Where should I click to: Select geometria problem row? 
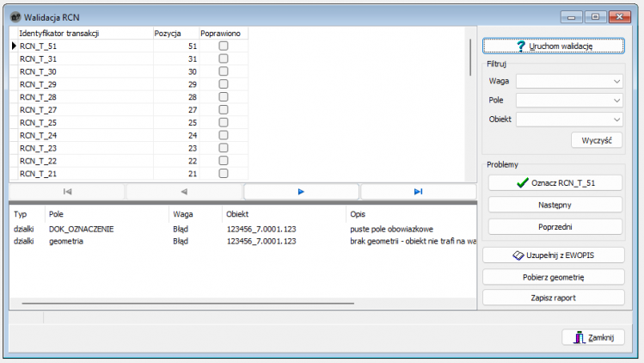[242, 242]
